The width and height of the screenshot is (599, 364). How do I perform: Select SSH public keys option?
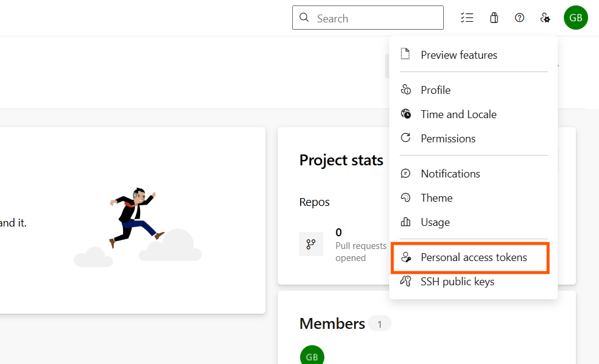[x=457, y=282]
